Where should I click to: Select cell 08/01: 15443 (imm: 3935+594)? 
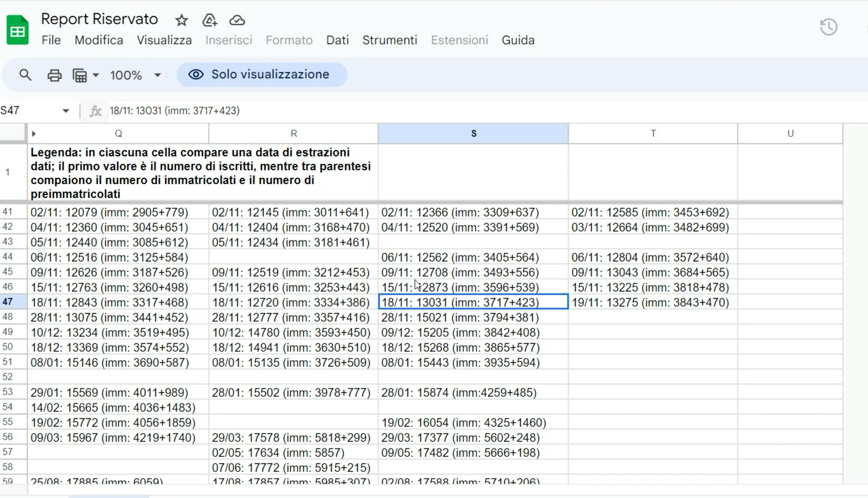(473, 363)
